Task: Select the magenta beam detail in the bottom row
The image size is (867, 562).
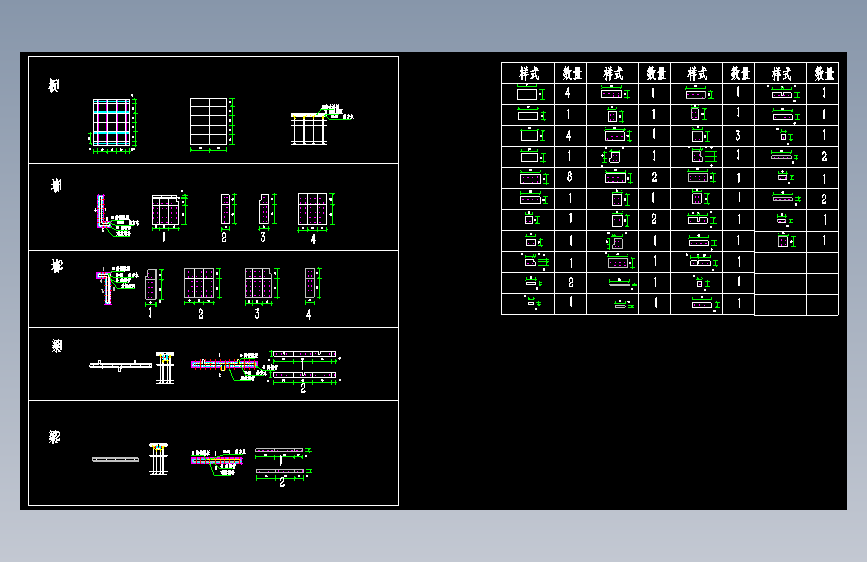Action: [217, 460]
